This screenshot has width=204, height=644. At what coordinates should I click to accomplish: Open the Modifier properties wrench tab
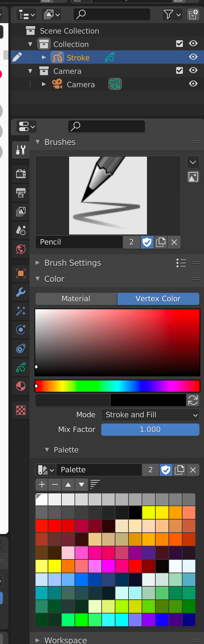pos(20,292)
